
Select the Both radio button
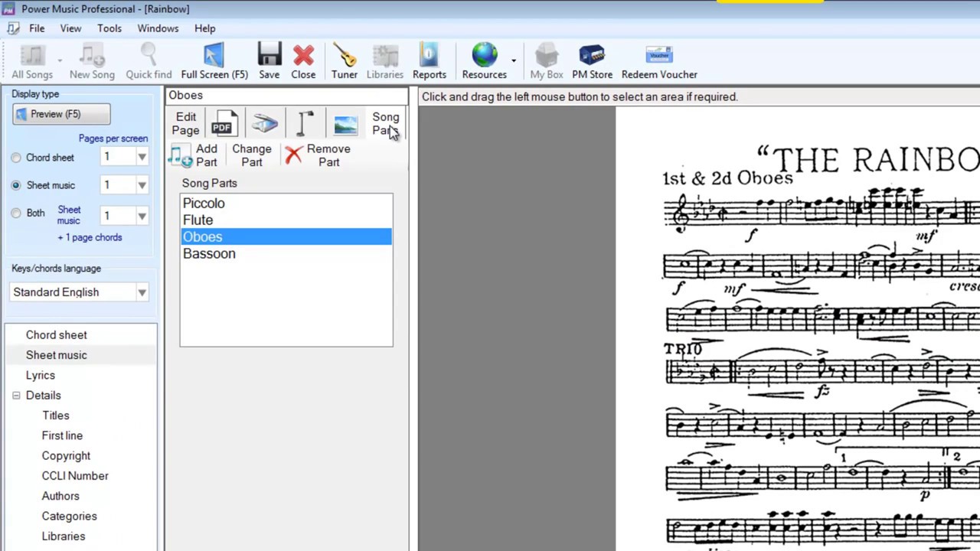(16, 214)
